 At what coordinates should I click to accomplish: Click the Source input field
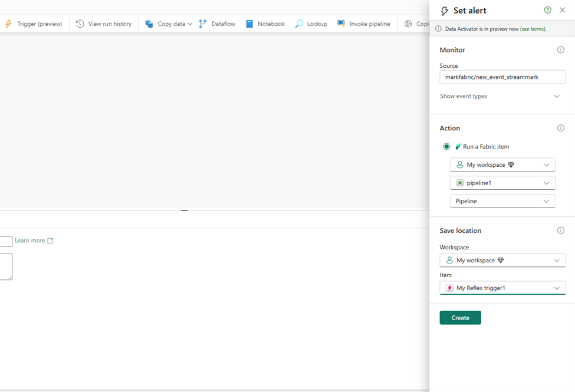502,77
